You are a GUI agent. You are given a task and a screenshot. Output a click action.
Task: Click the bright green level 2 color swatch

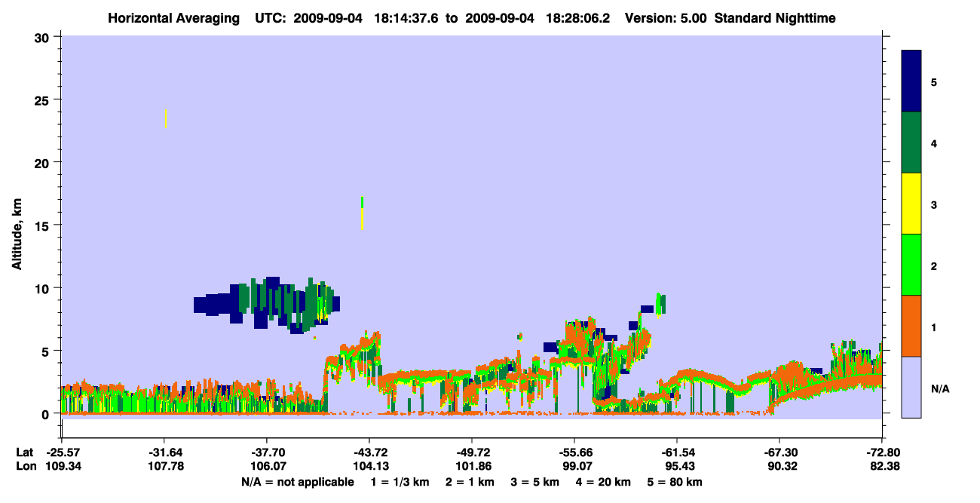coord(911,265)
